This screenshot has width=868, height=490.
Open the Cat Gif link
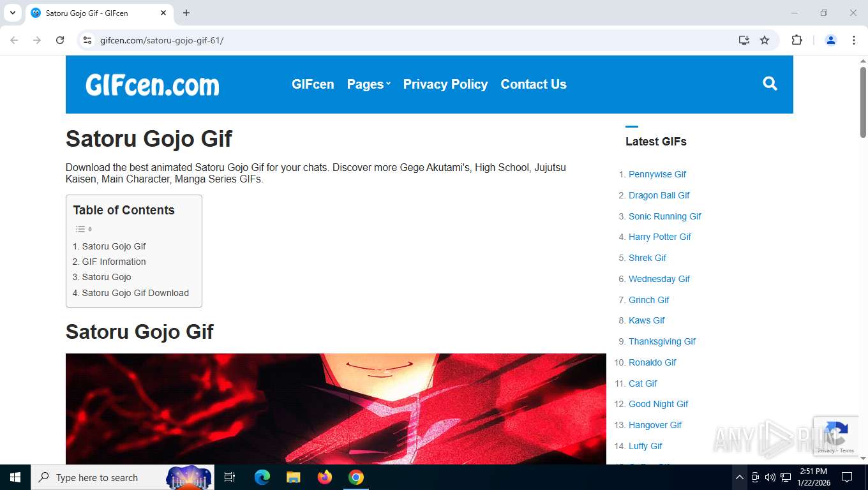pyautogui.click(x=643, y=383)
